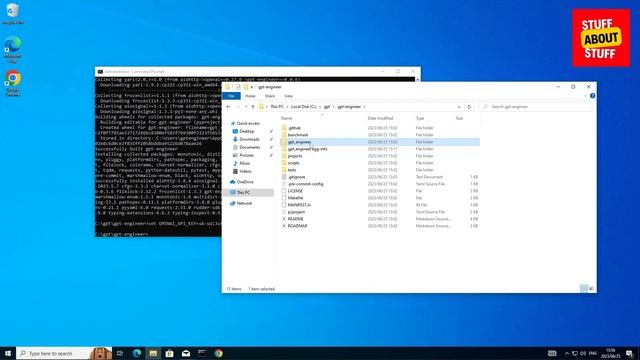Select the .pre-commit-config file
This screenshot has height=360, width=640.
[305, 184]
